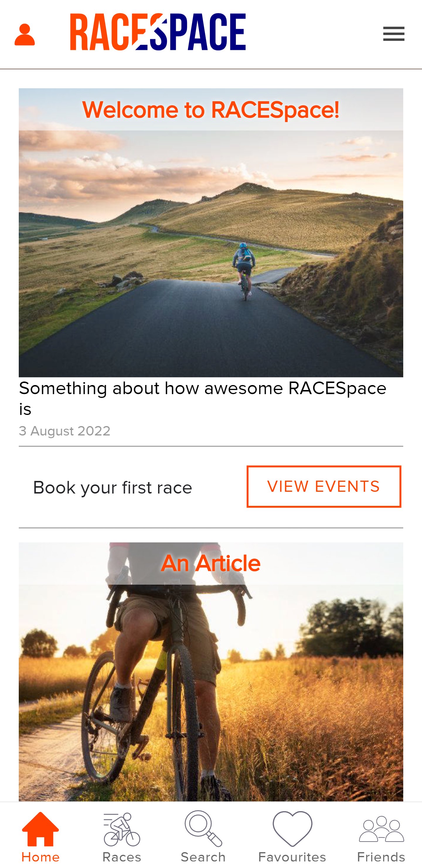422x868 pixels.
Task: Tap the Races cyclist icon
Action: (x=122, y=829)
